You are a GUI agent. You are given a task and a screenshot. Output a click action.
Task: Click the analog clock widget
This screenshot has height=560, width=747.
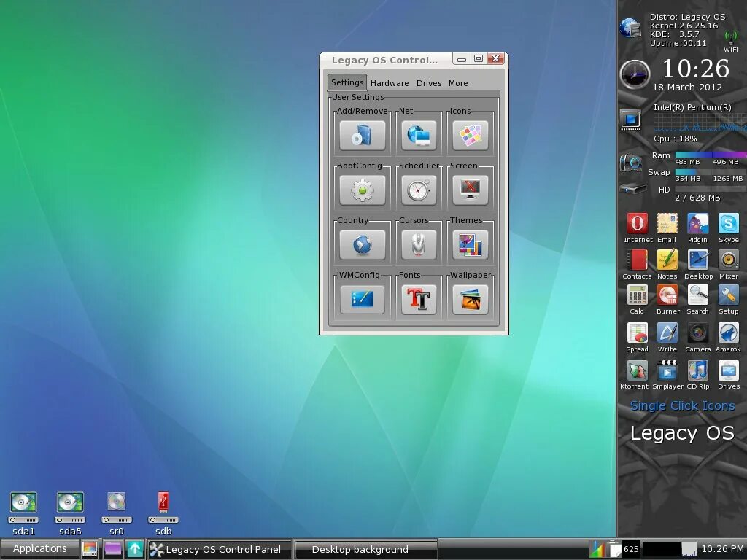pos(635,75)
